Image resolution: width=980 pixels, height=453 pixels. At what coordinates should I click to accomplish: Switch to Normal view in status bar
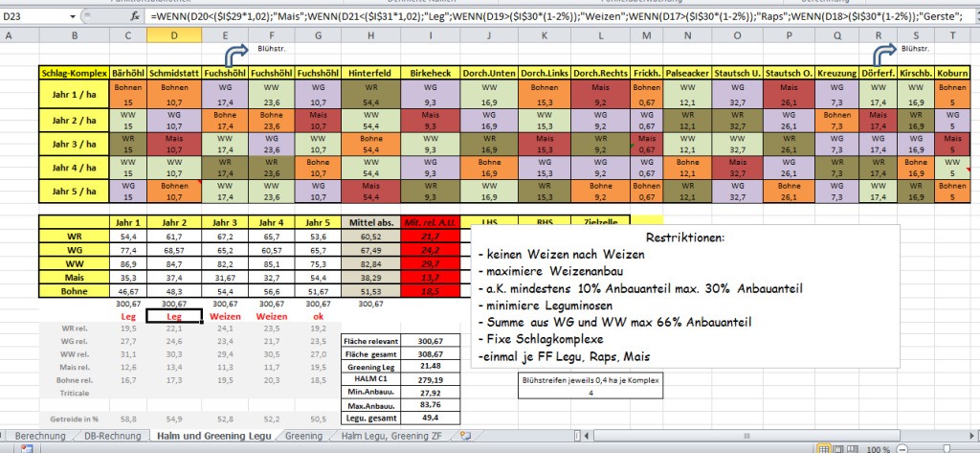coord(824,446)
